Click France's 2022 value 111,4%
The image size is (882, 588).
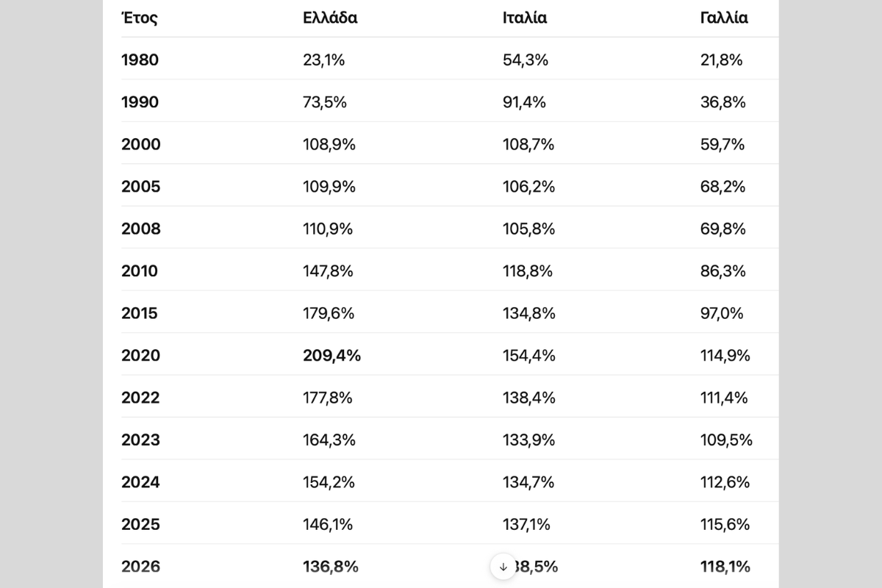[724, 398]
